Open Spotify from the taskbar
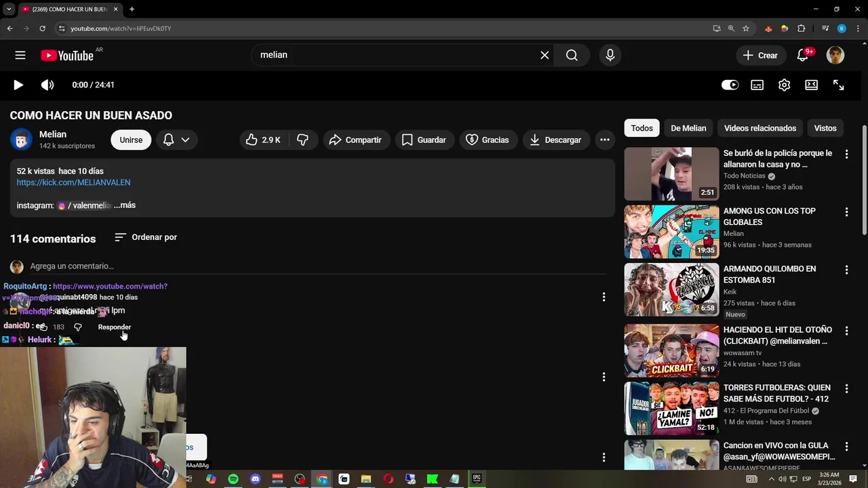Viewport: 868px width, 488px height. (x=233, y=479)
